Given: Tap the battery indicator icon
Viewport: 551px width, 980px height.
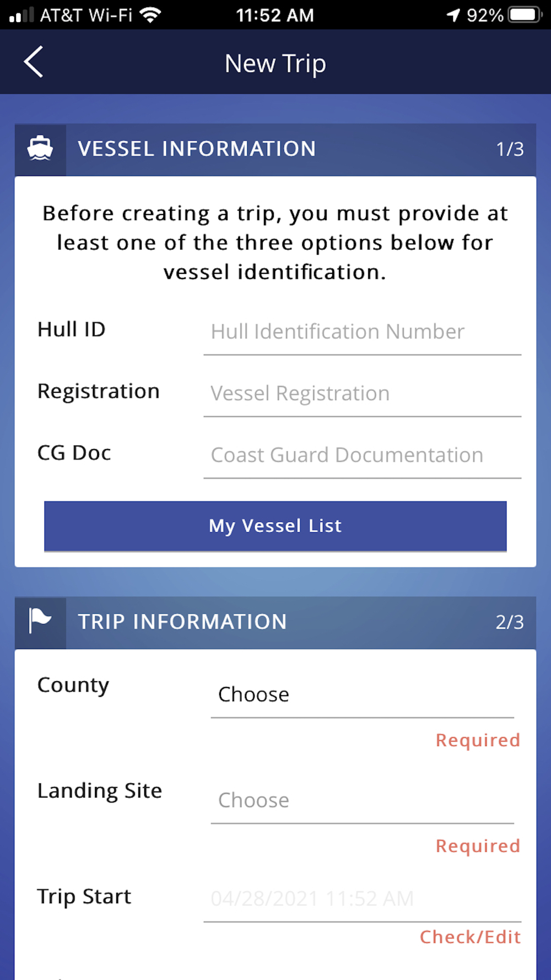Looking at the screenshot, I should point(525,15).
